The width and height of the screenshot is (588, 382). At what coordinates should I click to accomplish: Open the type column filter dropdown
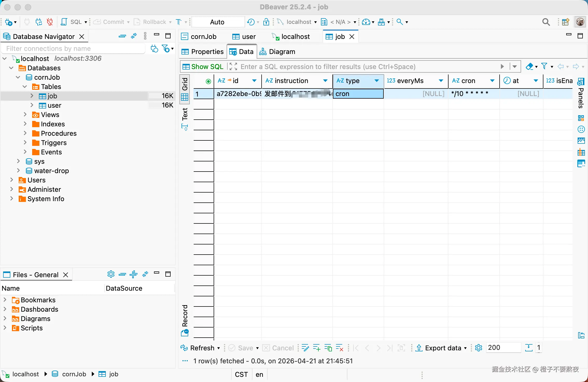pyautogui.click(x=376, y=81)
